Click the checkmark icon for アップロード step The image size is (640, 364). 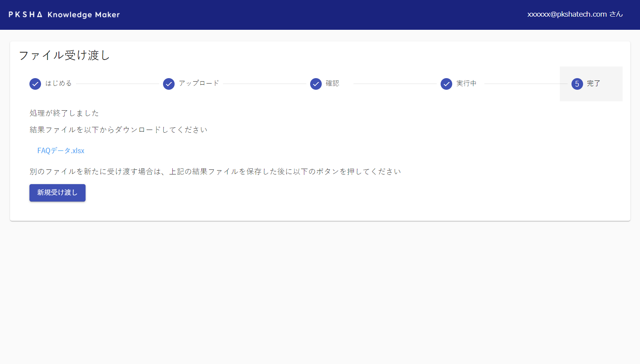coord(169,84)
